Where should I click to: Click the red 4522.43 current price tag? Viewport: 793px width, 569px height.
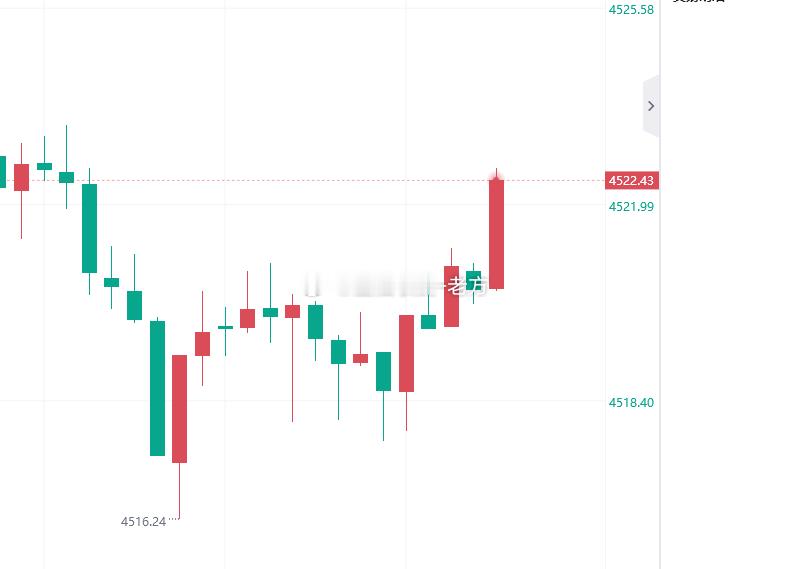pos(632,181)
